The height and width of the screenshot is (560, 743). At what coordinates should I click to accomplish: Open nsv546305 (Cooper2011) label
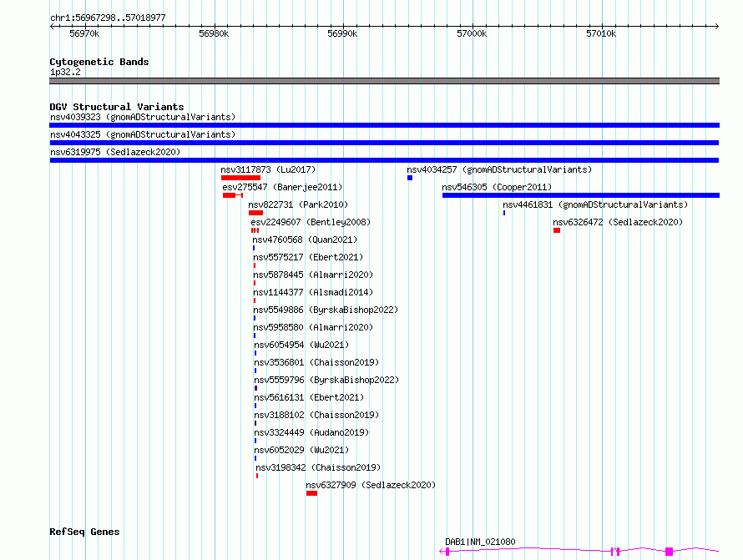tap(497, 187)
